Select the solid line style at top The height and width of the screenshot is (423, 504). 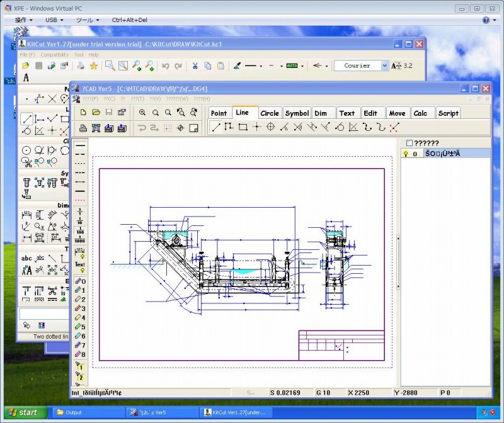(80, 145)
